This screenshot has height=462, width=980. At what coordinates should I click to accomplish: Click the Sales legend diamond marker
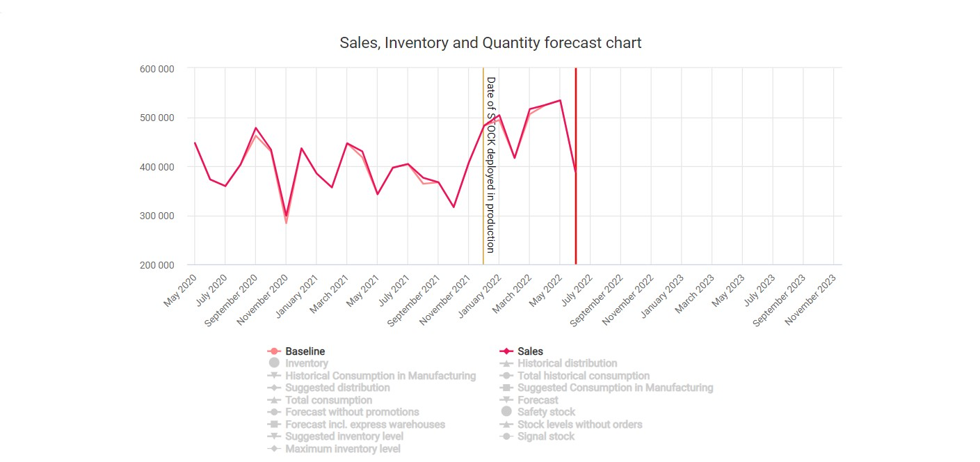click(506, 351)
